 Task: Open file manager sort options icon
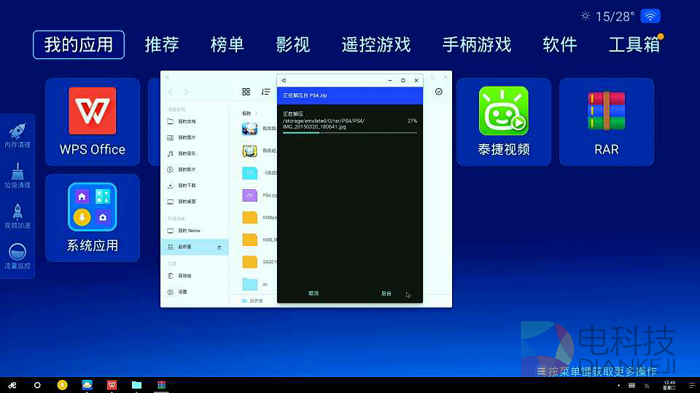[x=266, y=92]
